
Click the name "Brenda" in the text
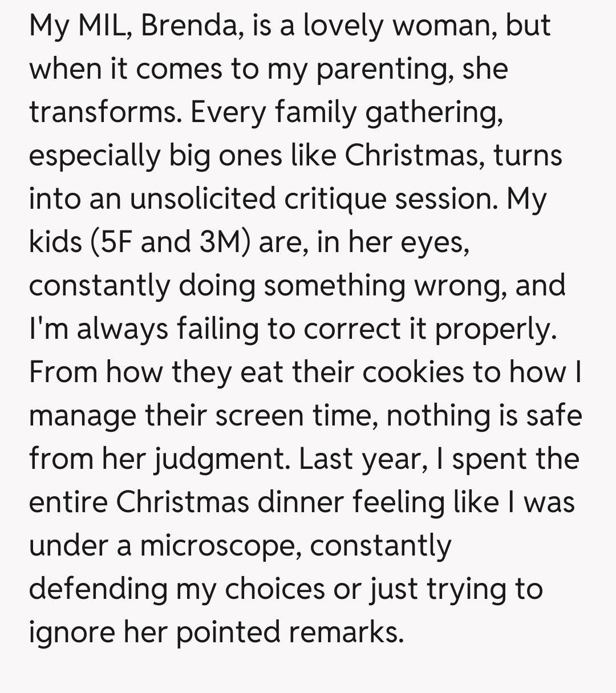[x=184, y=26]
